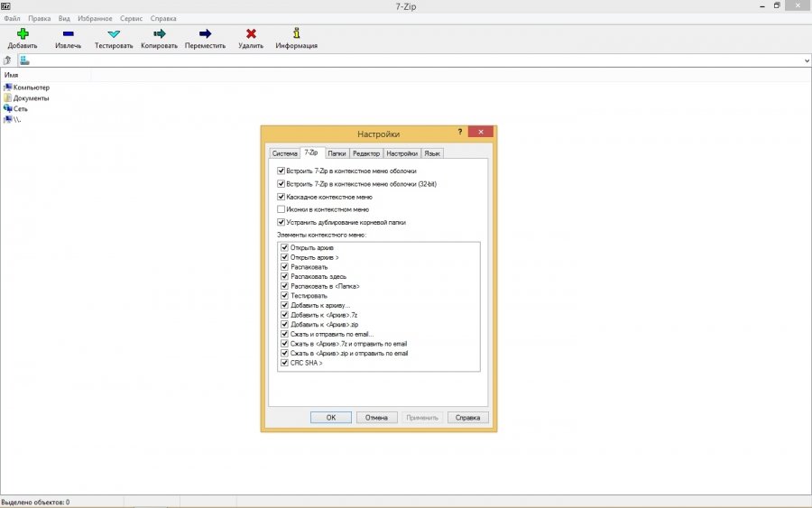This screenshot has height=508, width=812.
Task: Toggle Устранить дублирование корневой папки
Action: click(281, 222)
